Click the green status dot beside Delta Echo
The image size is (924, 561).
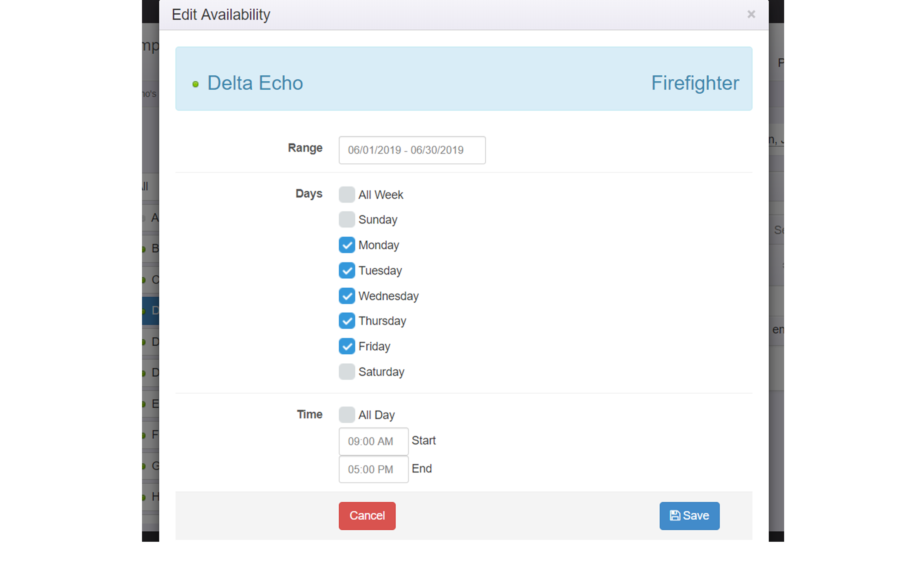(195, 84)
